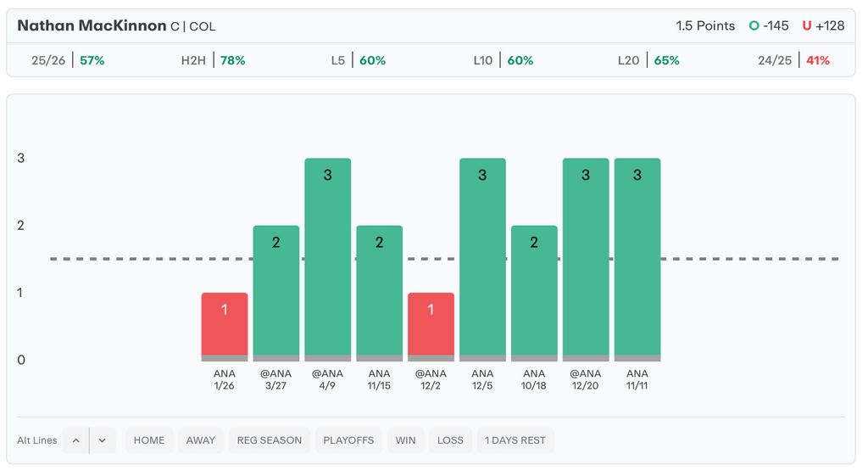Filter by LOSS games
Image resolution: width=868 pixels, height=476 pixels.
[450, 440]
